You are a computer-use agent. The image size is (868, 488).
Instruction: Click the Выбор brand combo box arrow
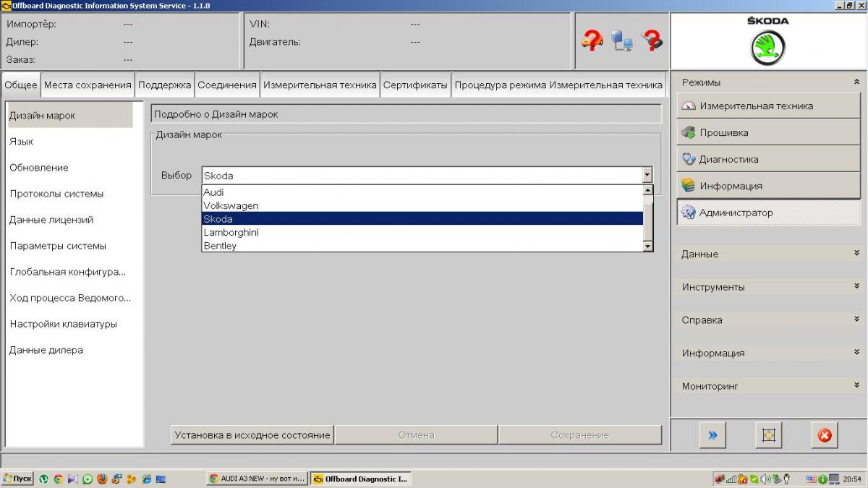pyautogui.click(x=647, y=175)
